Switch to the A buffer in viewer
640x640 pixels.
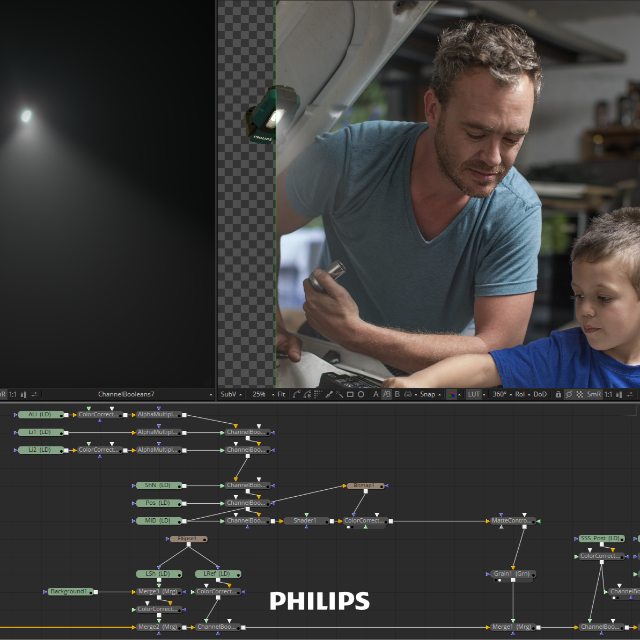coord(376,394)
